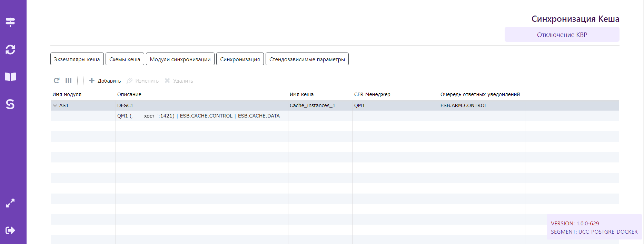The height and width of the screenshot is (244, 644).
Task: Open the Синхронизация tab
Action: pos(240,59)
